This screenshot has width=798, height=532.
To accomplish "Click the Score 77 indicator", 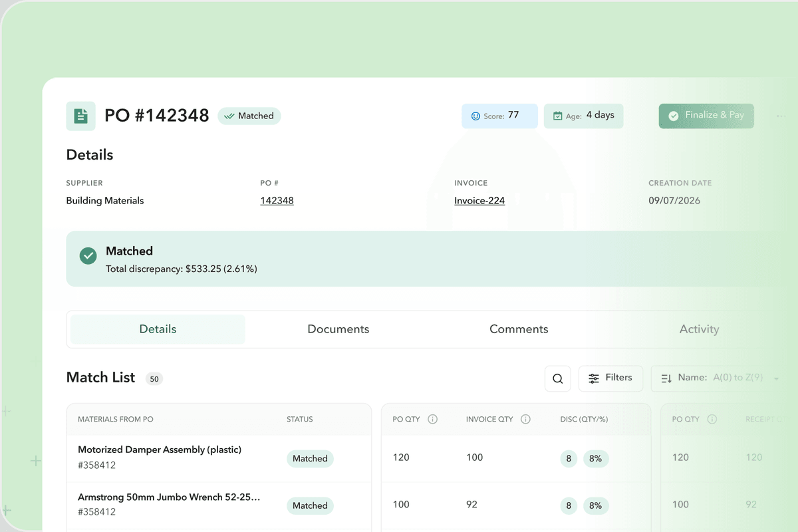I will click(499, 116).
